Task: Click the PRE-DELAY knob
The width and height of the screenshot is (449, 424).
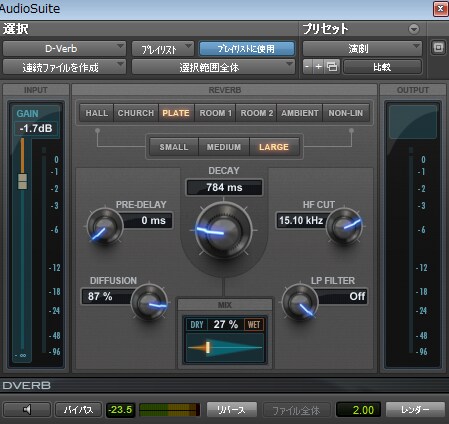Action: pos(105,227)
